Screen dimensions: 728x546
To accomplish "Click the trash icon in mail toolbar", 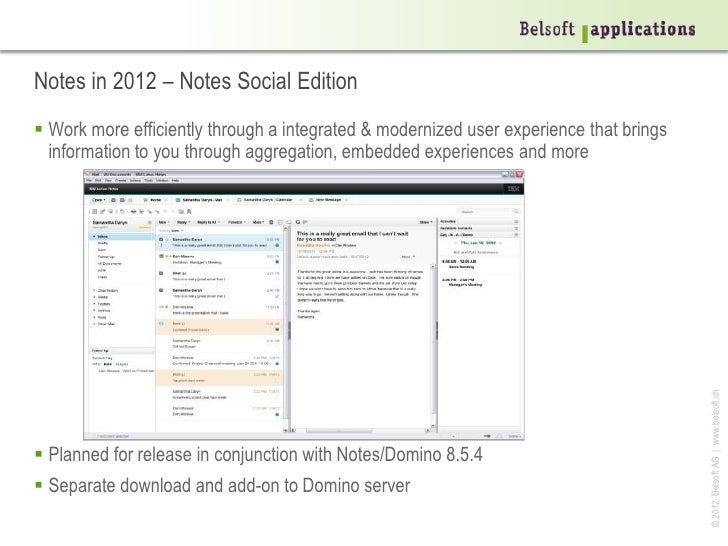I will coord(272,222).
